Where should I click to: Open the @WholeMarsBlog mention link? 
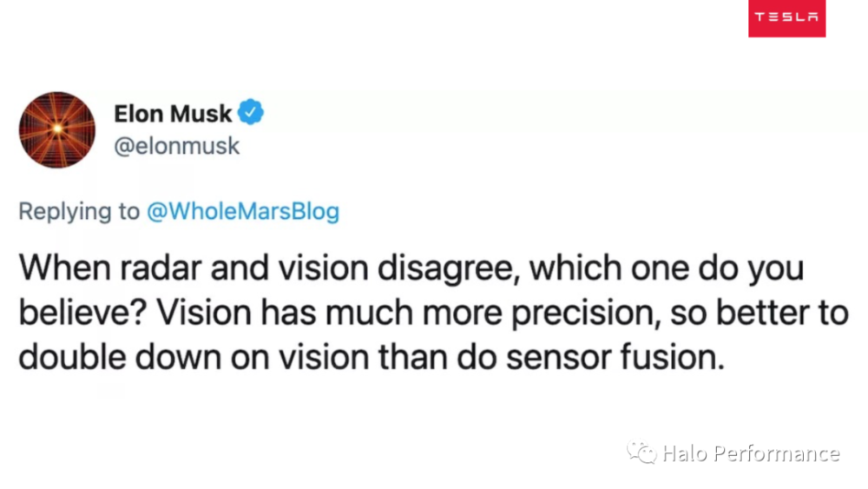coord(243,212)
